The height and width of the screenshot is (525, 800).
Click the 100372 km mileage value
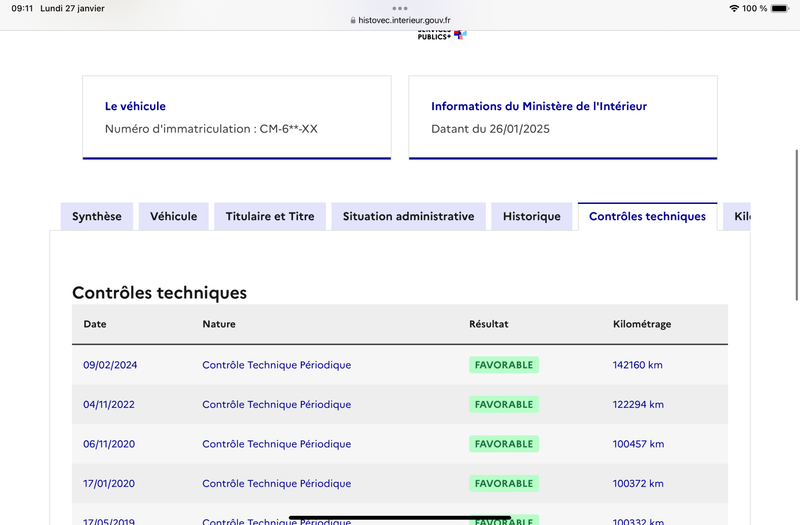(638, 484)
